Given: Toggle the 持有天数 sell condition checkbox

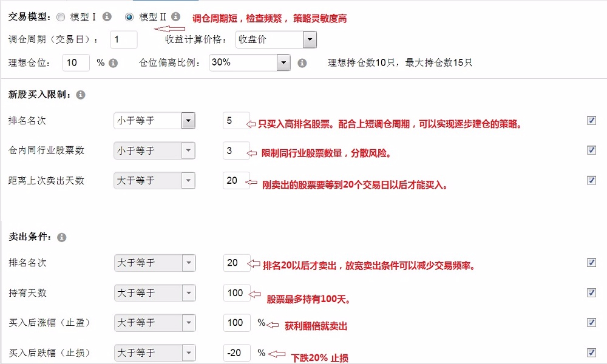Looking at the screenshot, I should coord(592,292).
